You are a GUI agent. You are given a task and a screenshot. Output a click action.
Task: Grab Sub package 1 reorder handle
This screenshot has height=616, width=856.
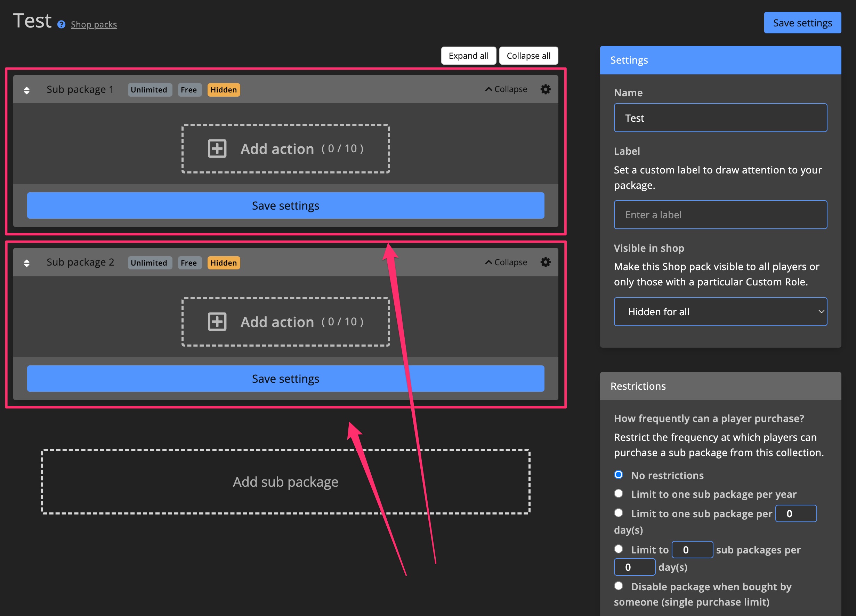point(26,90)
